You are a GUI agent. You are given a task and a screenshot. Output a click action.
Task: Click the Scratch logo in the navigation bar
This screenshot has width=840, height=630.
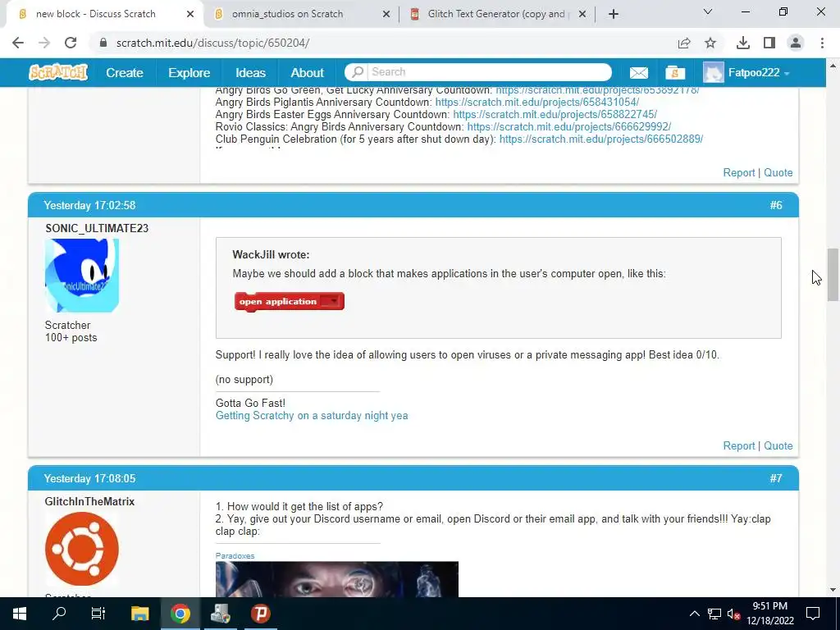point(58,72)
